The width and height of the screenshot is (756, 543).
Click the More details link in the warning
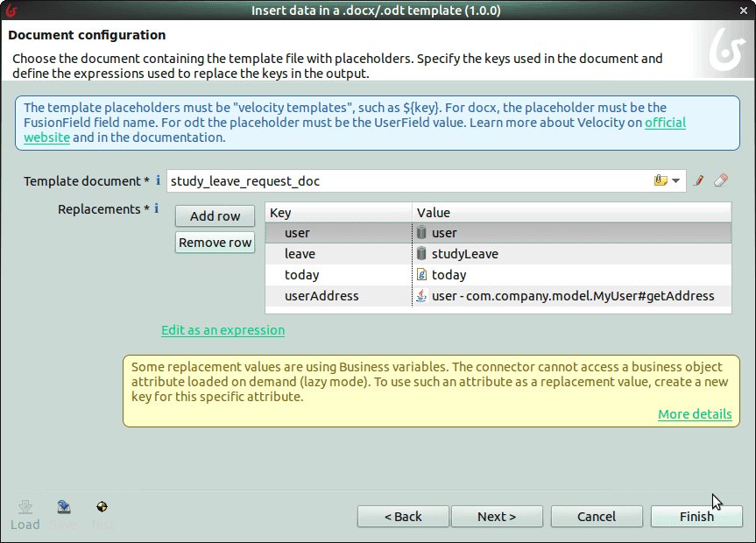695,413
